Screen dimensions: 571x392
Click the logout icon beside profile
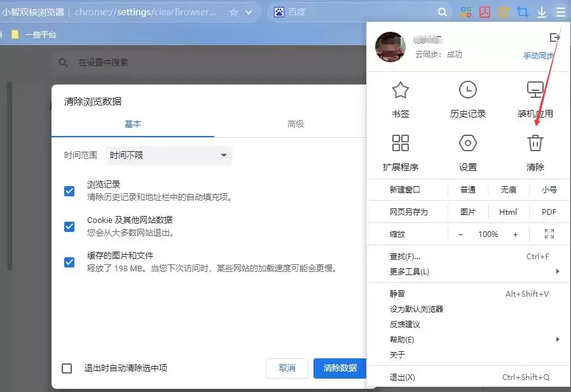554,37
